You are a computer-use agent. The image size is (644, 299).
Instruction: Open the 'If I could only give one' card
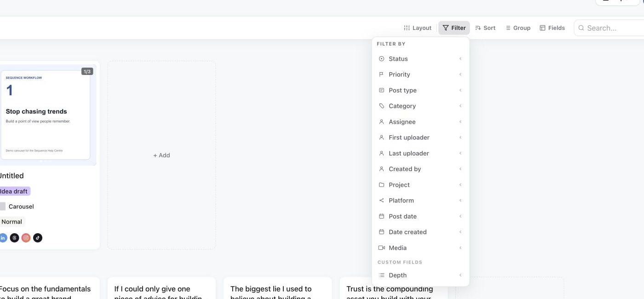pyautogui.click(x=161, y=288)
